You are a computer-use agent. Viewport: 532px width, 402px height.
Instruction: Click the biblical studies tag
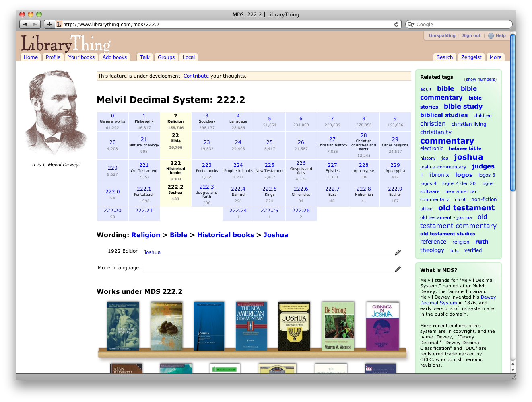point(444,115)
